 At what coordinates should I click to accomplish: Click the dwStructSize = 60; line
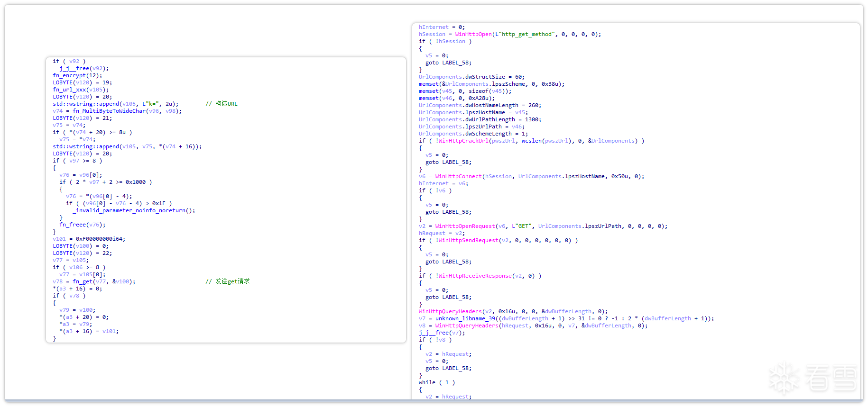point(472,77)
